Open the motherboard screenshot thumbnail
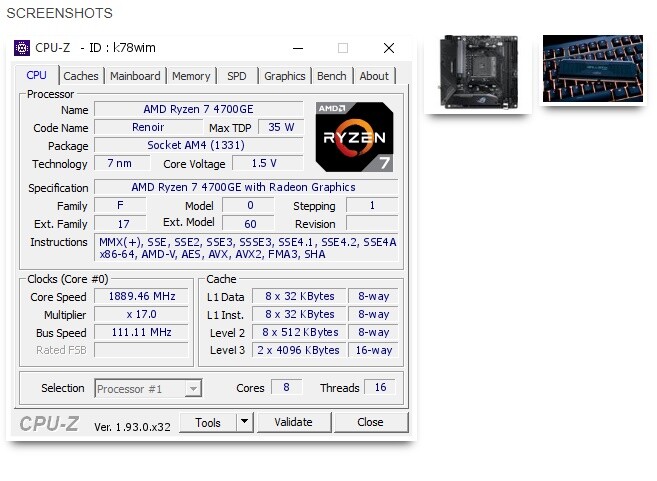The width and height of the screenshot is (657, 481). coord(477,72)
